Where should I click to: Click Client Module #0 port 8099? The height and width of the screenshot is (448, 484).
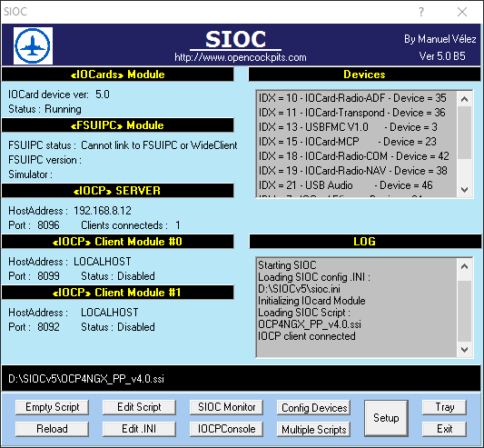[48, 276]
